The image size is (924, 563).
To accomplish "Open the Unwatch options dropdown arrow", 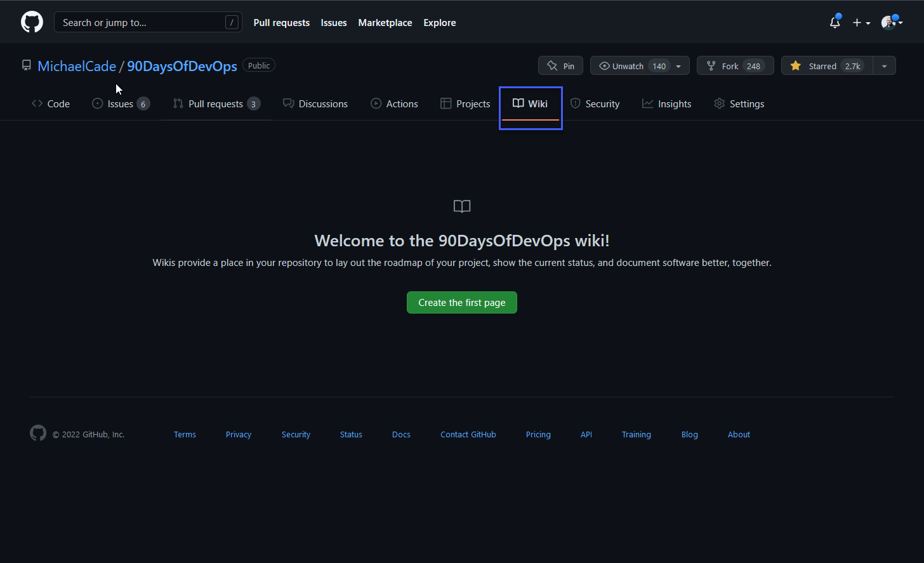I will (678, 65).
